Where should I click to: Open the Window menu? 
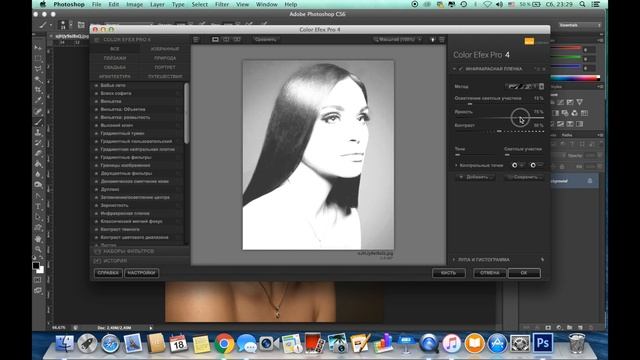click(x=267, y=4)
